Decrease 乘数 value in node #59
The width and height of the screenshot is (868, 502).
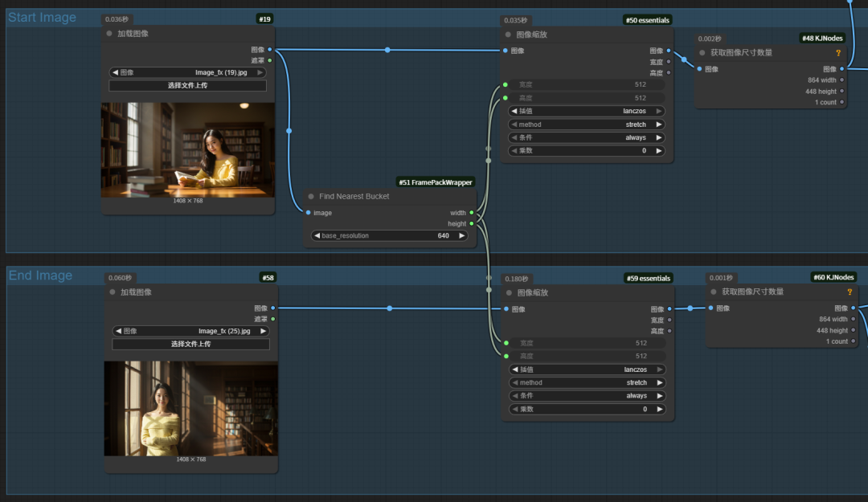coord(515,410)
